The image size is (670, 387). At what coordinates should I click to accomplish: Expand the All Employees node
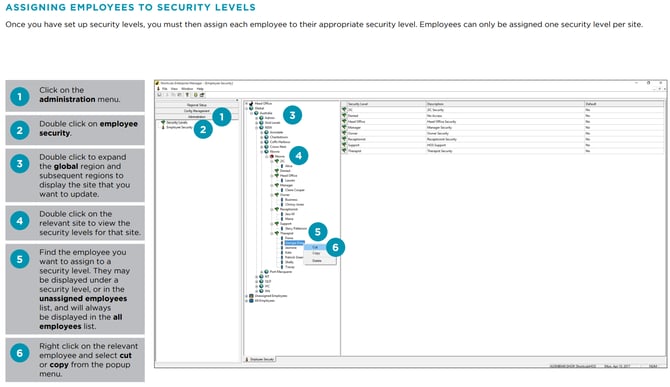(246, 301)
